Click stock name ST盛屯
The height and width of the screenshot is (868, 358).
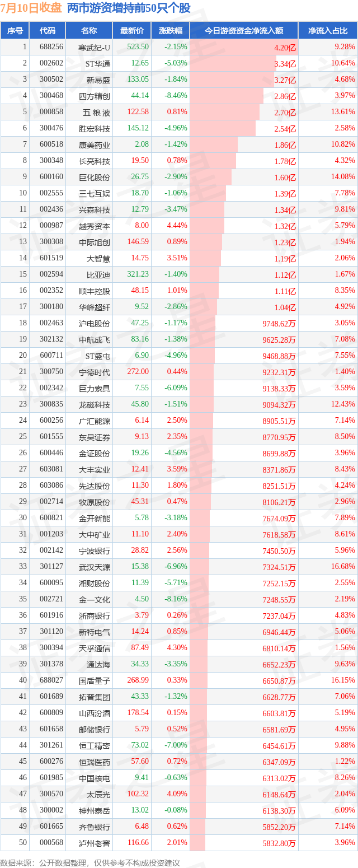98,356
